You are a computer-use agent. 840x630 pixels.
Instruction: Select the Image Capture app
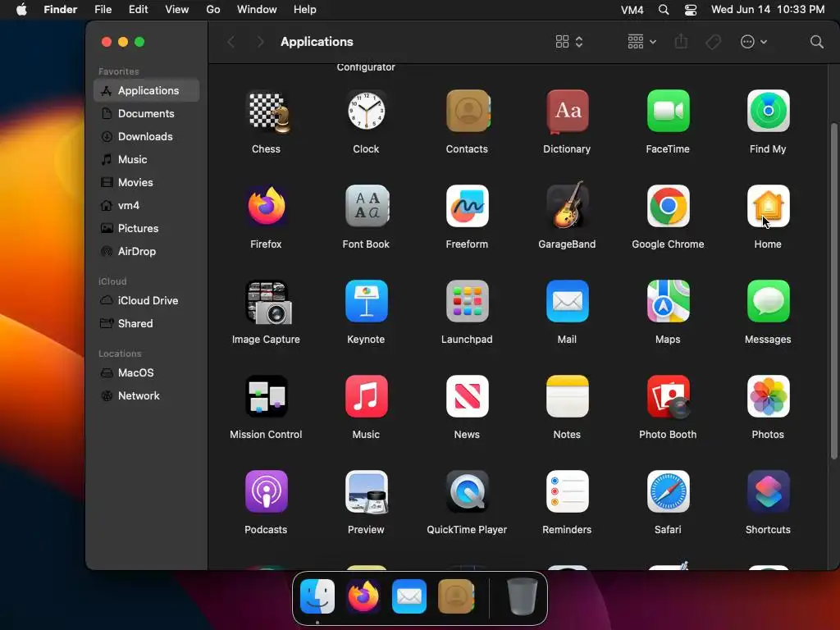268,302
